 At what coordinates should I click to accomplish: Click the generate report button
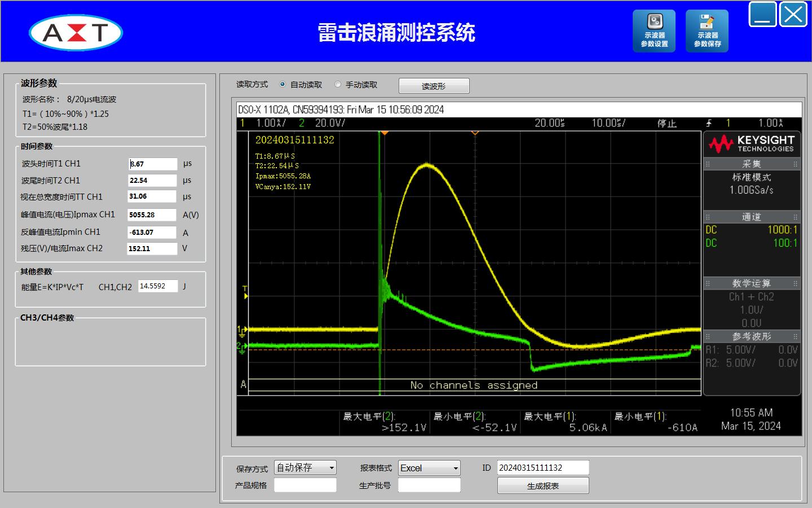point(543,486)
